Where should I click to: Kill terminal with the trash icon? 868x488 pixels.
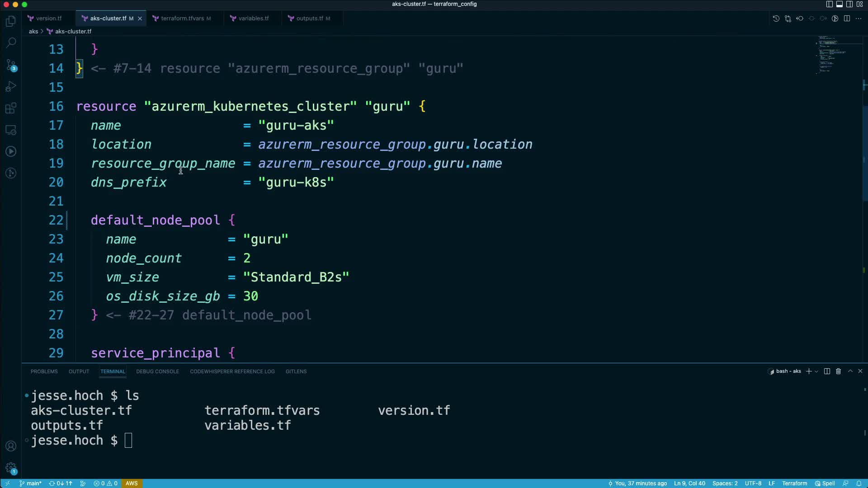[x=838, y=371]
